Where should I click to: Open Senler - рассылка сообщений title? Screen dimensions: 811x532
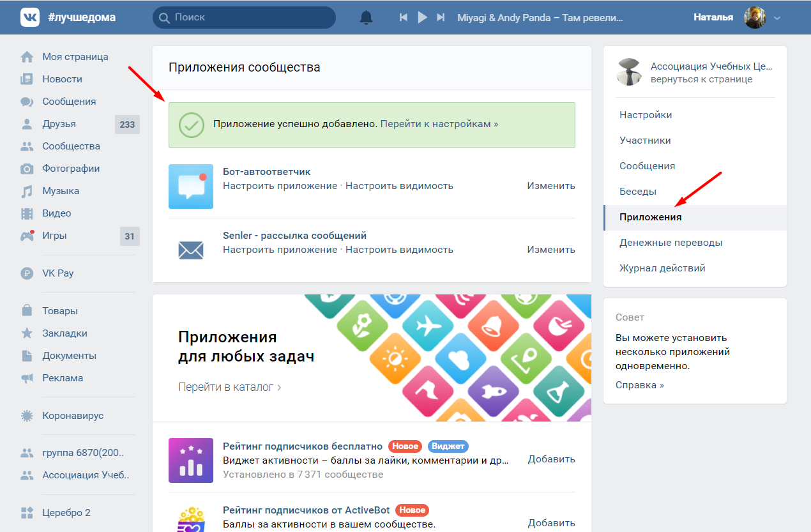coord(294,236)
